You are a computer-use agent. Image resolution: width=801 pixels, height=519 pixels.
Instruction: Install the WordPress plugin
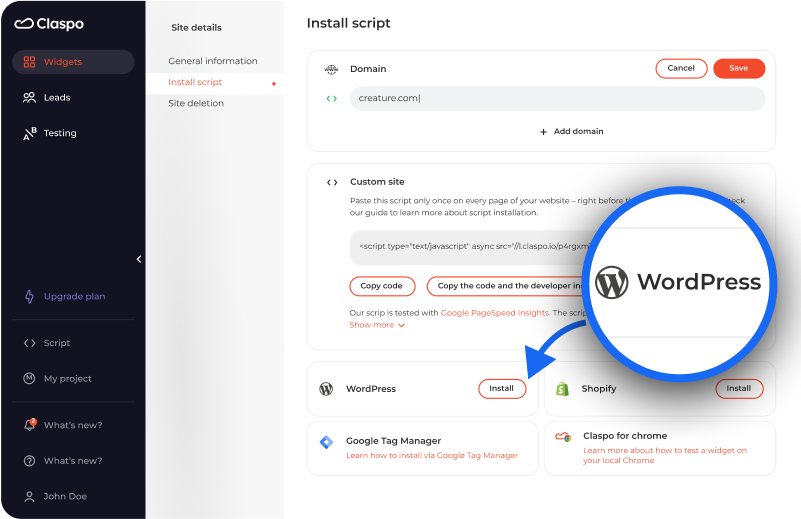pyautogui.click(x=501, y=389)
